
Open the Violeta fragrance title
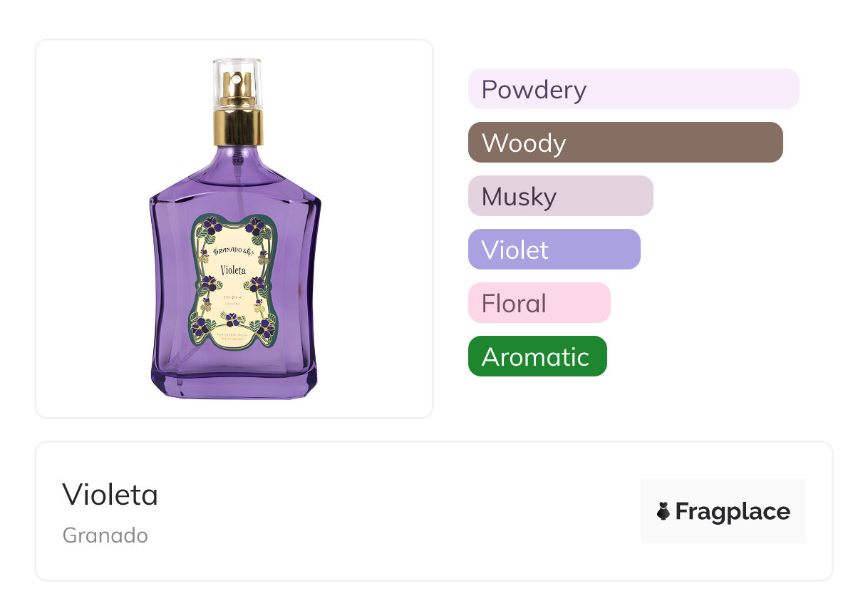coord(110,494)
